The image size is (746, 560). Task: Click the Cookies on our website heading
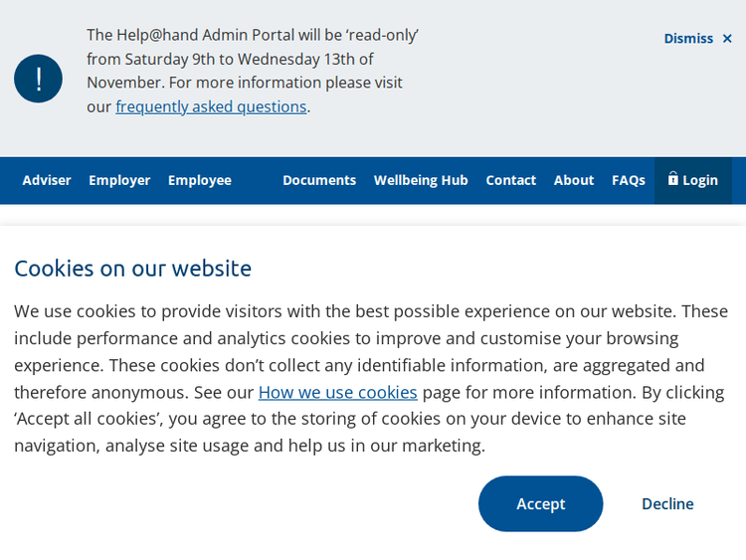point(132,268)
